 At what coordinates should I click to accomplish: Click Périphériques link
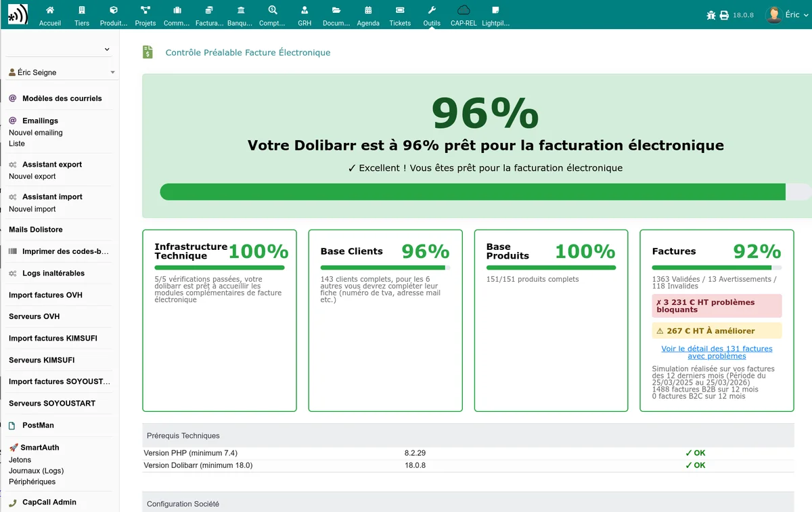32,482
